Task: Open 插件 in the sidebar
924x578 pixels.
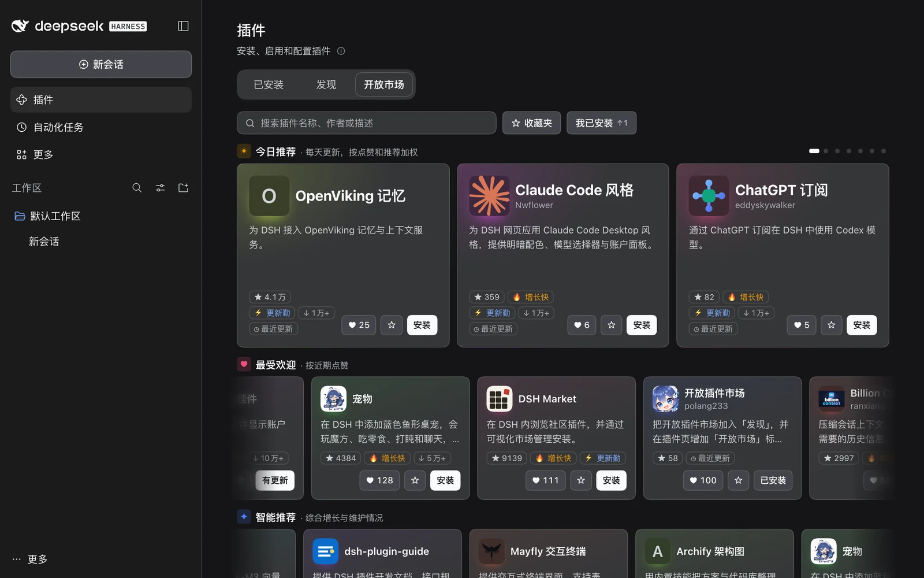Action: pyautogui.click(x=101, y=99)
